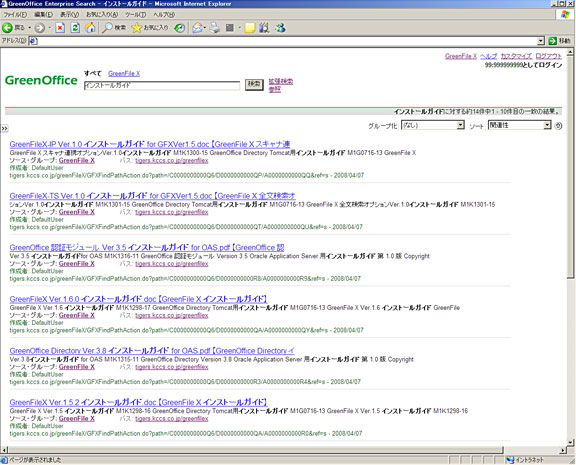
Task: Open the ヘルプ link in page header
Action: coord(489,56)
